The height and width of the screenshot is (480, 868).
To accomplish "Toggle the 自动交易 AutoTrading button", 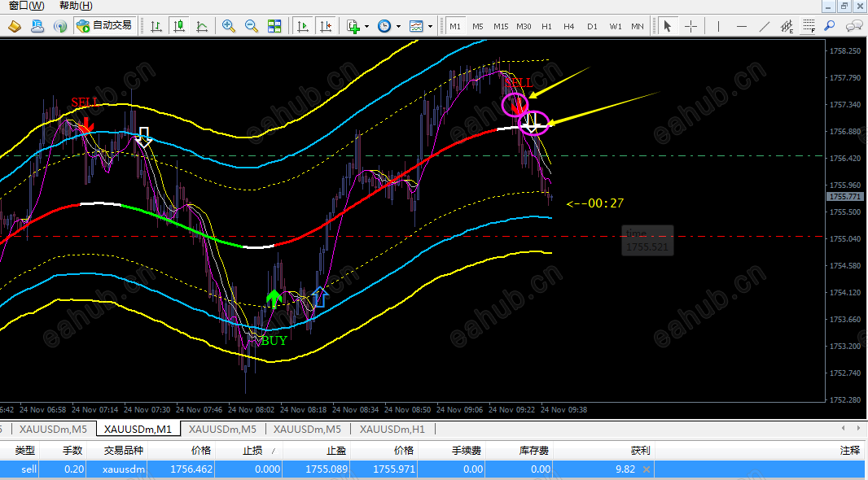I will [x=104, y=25].
